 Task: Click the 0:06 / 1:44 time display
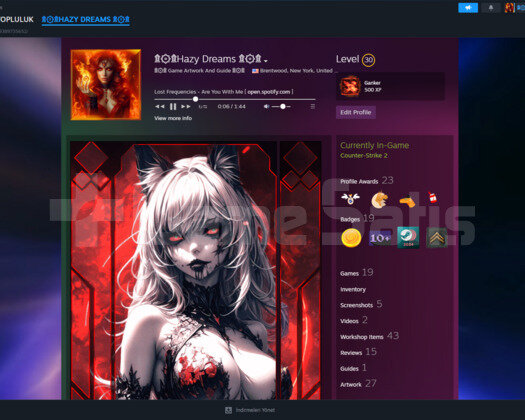point(231,107)
